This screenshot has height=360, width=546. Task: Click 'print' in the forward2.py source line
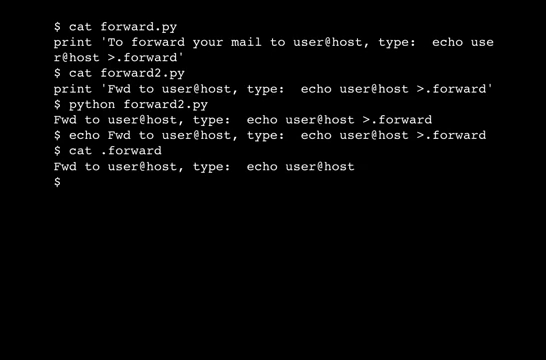point(73,89)
